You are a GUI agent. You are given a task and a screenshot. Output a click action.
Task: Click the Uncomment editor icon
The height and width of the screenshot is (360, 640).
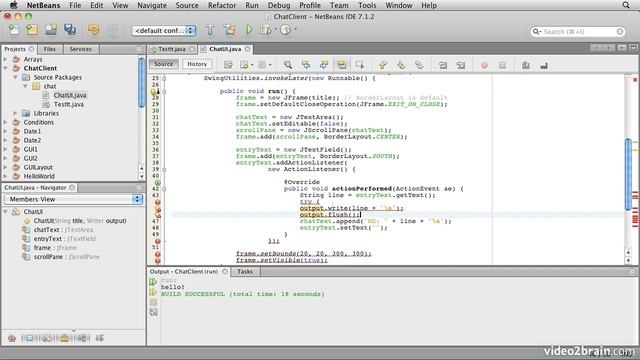[544, 65]
